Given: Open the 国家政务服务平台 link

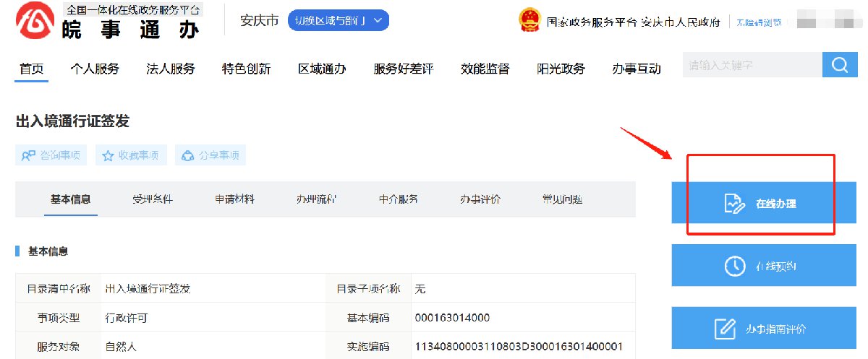Looking at the screenshot, I should pos(592,22).
